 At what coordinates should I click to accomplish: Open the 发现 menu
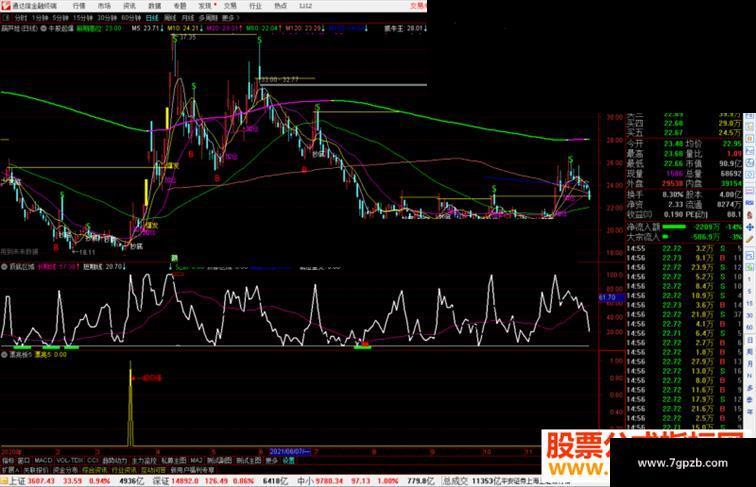[205, 6]
